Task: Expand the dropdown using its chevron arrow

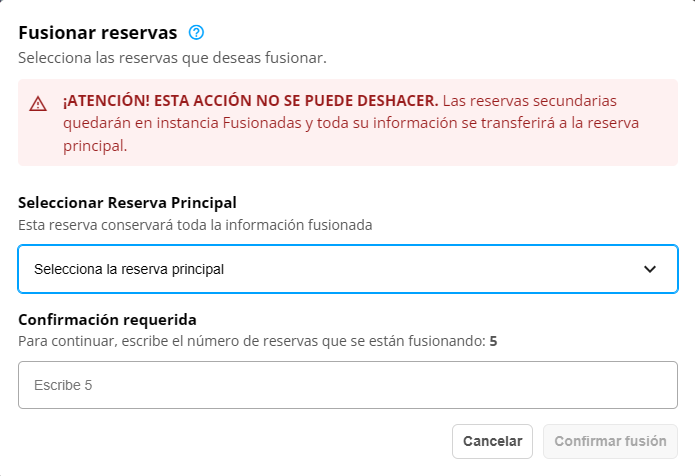Action: tap(650, 269)
